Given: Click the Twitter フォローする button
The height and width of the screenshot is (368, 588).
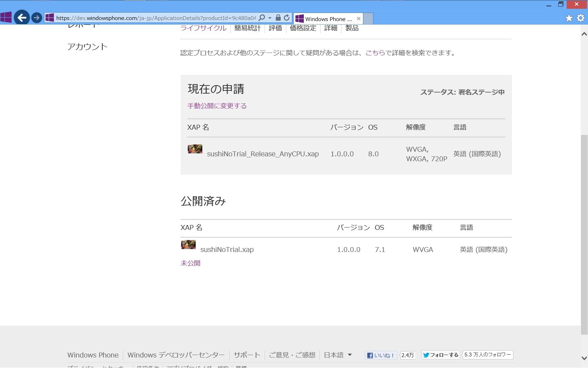Looking at the screenshot, I should 441,355.
